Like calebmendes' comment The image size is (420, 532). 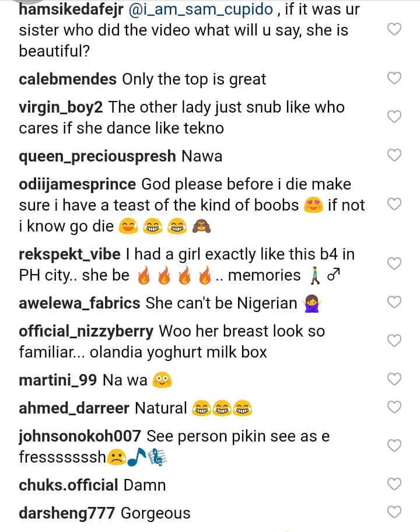pos(395,78)
